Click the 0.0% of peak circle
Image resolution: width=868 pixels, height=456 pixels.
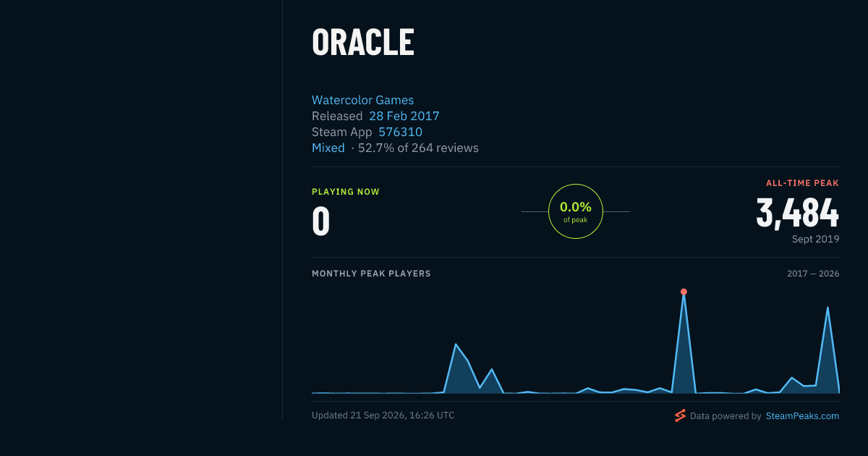pos(575,211)
